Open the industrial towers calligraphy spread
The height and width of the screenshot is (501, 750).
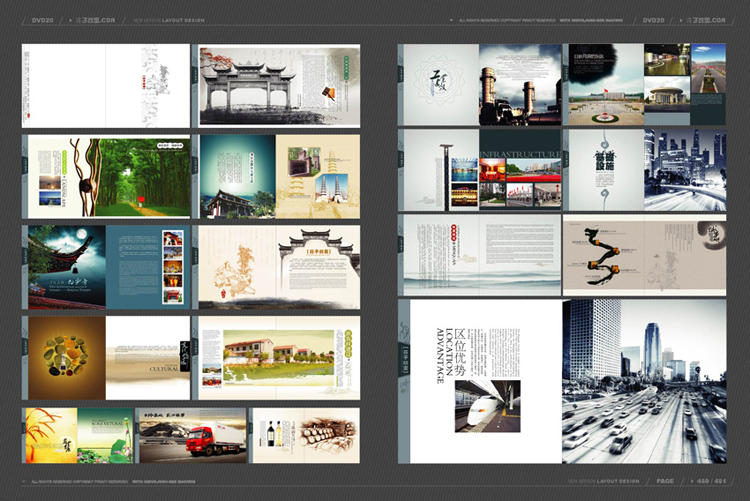pos(481,83)
